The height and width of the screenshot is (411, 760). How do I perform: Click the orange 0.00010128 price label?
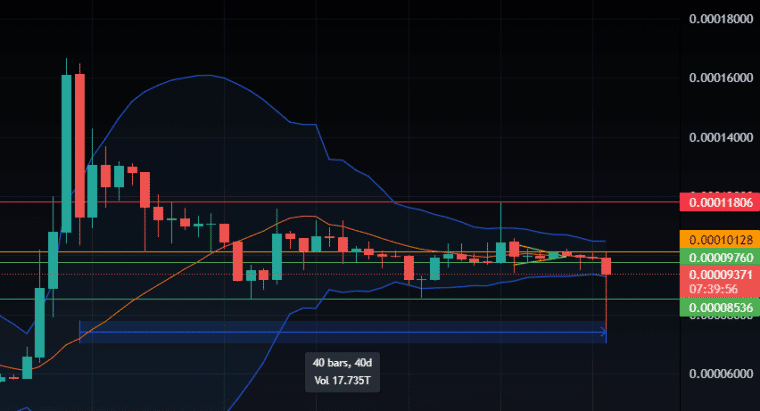point(720,239)
